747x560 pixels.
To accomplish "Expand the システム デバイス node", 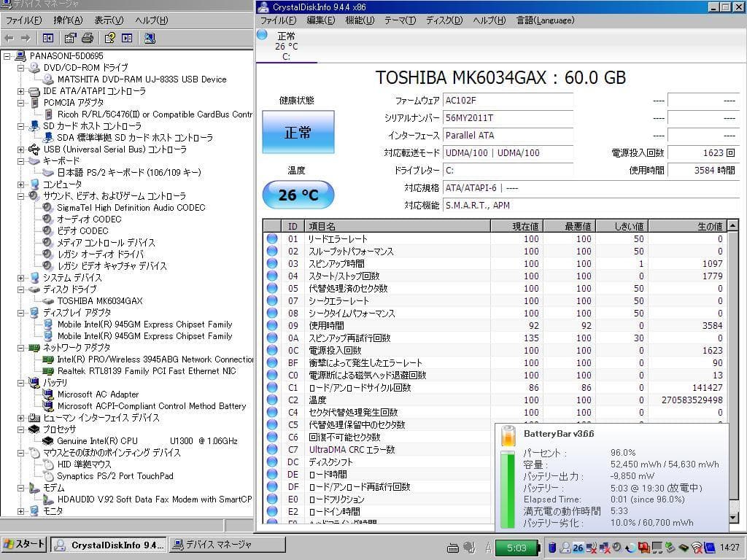I will [x=21, y=278].
